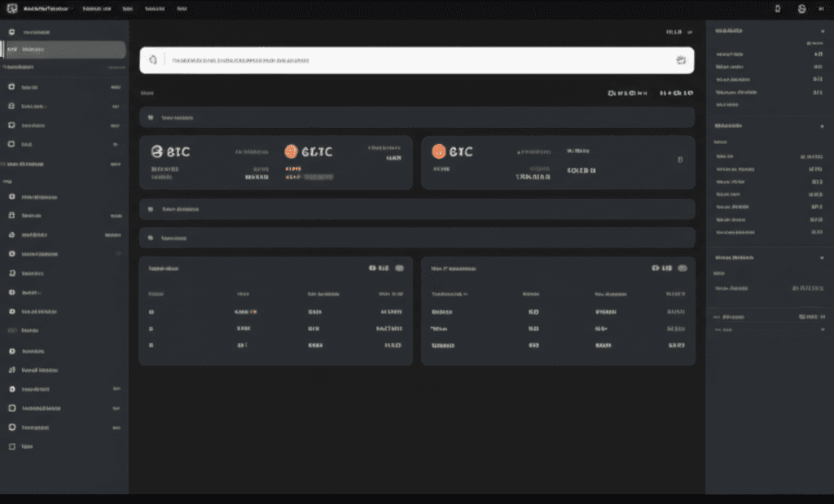Viewport: 834px width, 504px height.
Task: Toggle the highlighted Balances item in the sidebar
Action: [x=65, y=49]
